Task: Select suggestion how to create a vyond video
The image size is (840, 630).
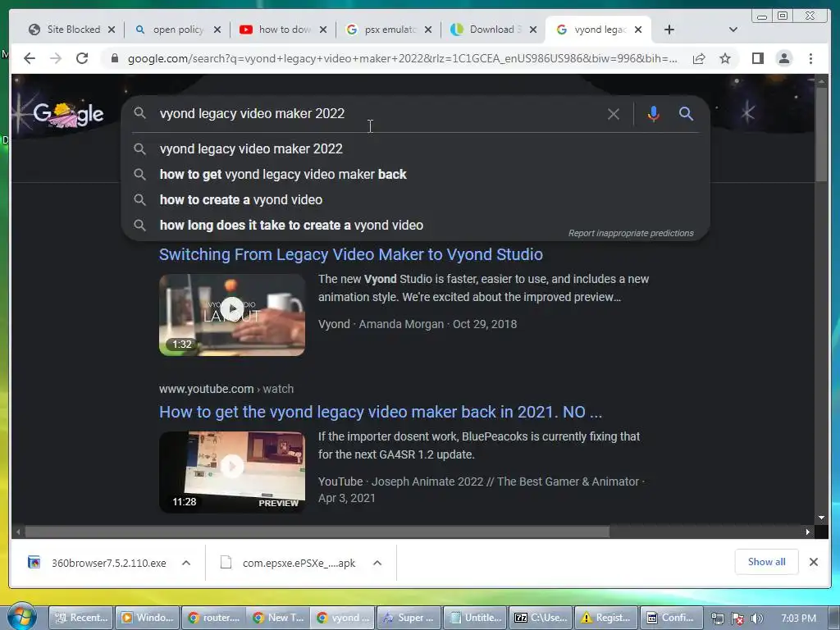Action: point(415,200)
